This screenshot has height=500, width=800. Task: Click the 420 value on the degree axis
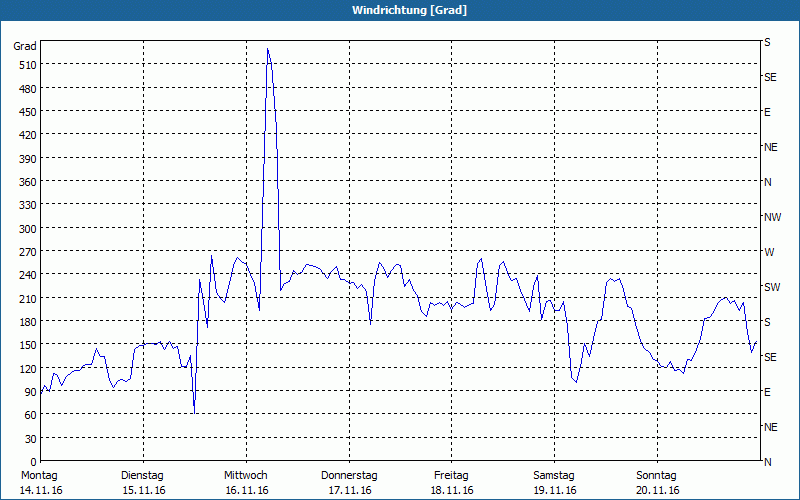pyautogui.click(x=28, y=135)
